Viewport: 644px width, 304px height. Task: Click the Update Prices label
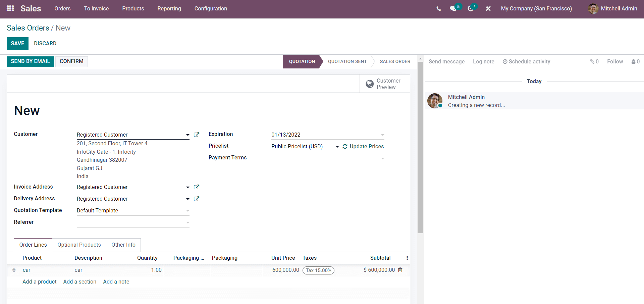[x=367, y=146]
